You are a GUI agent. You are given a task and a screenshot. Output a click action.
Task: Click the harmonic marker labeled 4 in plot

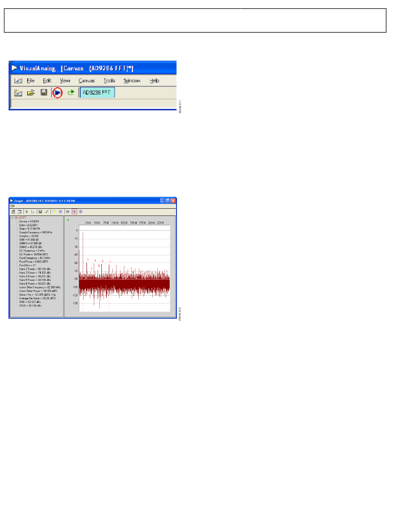point(95,260)
